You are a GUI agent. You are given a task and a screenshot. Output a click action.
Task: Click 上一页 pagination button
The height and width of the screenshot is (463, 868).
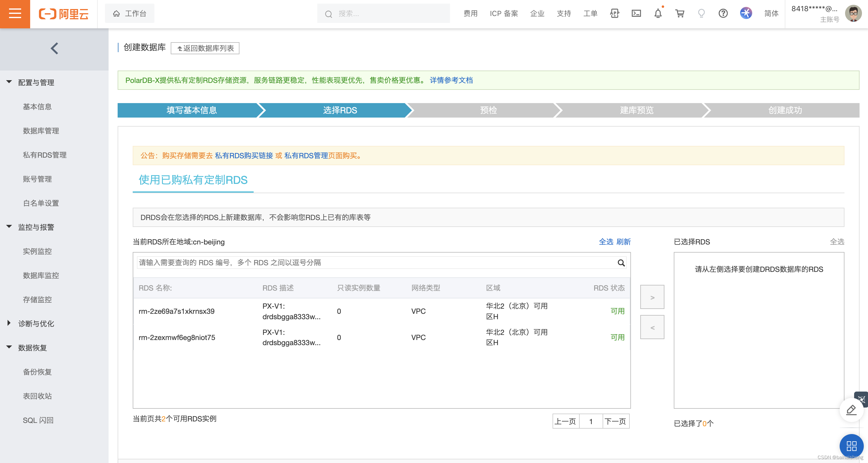[566, 421]
